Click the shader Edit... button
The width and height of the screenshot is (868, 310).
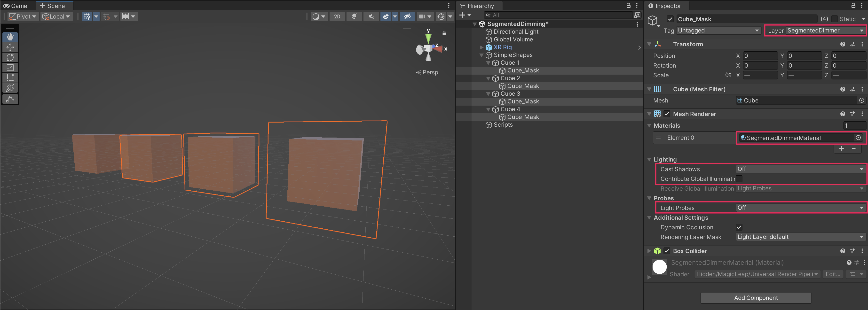tap(833, 274)
